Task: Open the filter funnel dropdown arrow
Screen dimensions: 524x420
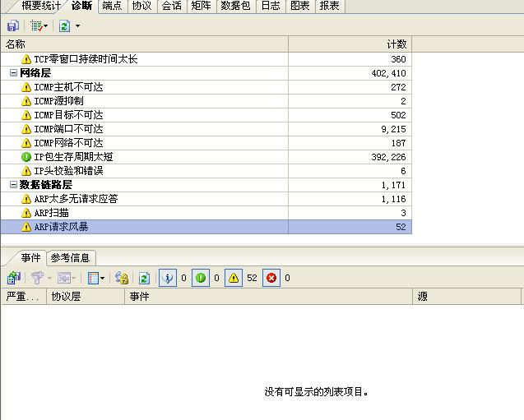Action: pyautogui.click(x=50, y=278)
